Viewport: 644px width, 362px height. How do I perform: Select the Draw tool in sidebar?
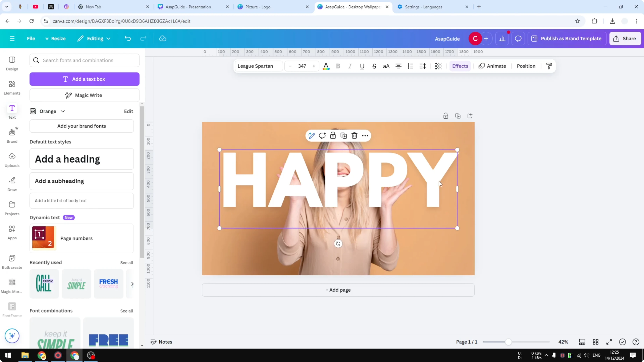click(12, 184)
